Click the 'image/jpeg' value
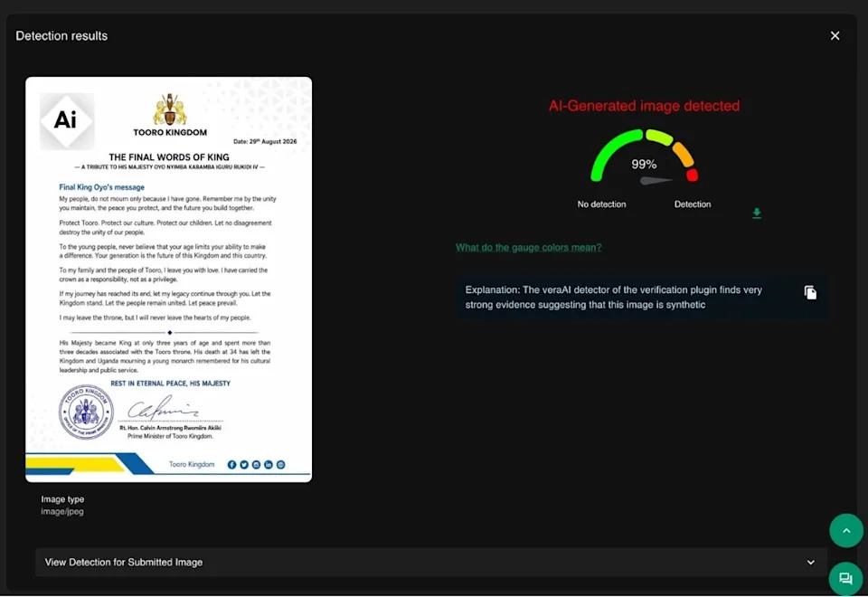Image resolution: width=868 pixels, height=597 pixels. coord(62,511)
